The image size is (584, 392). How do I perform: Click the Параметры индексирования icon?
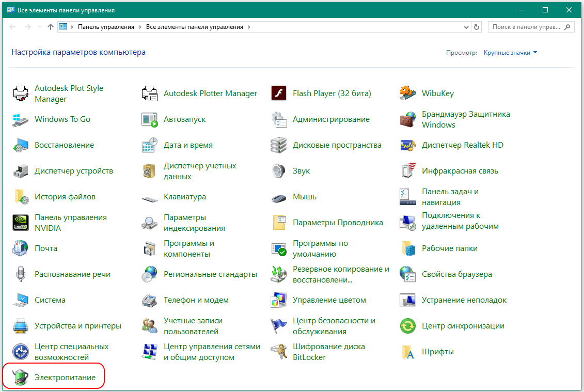pos(150,223)
